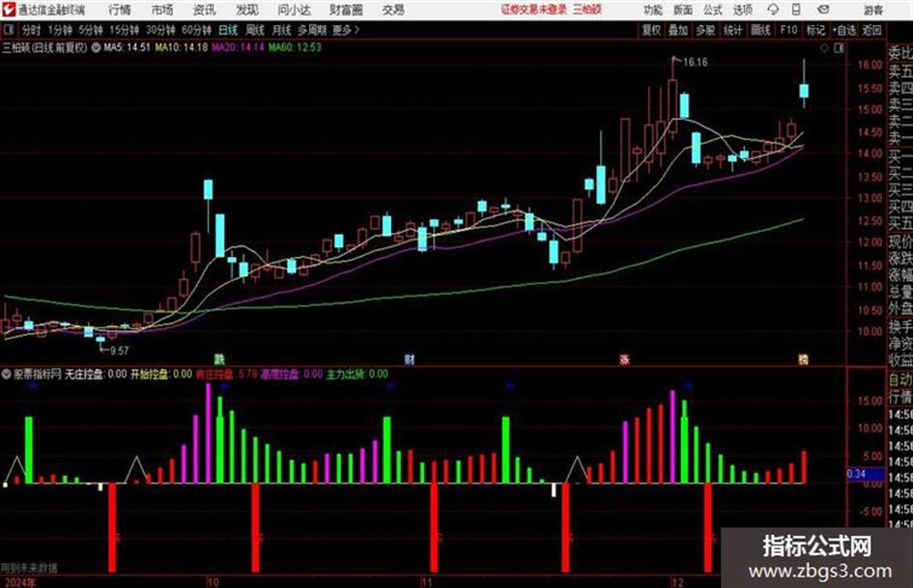
Task: Click the MA10: 14.18 value
Action: pos(181,47)
